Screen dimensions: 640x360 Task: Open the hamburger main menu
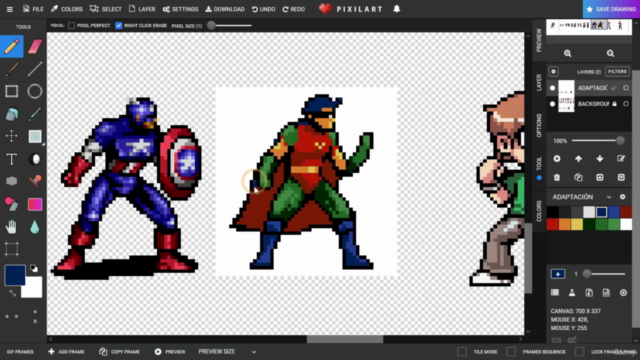click(10, 9)
